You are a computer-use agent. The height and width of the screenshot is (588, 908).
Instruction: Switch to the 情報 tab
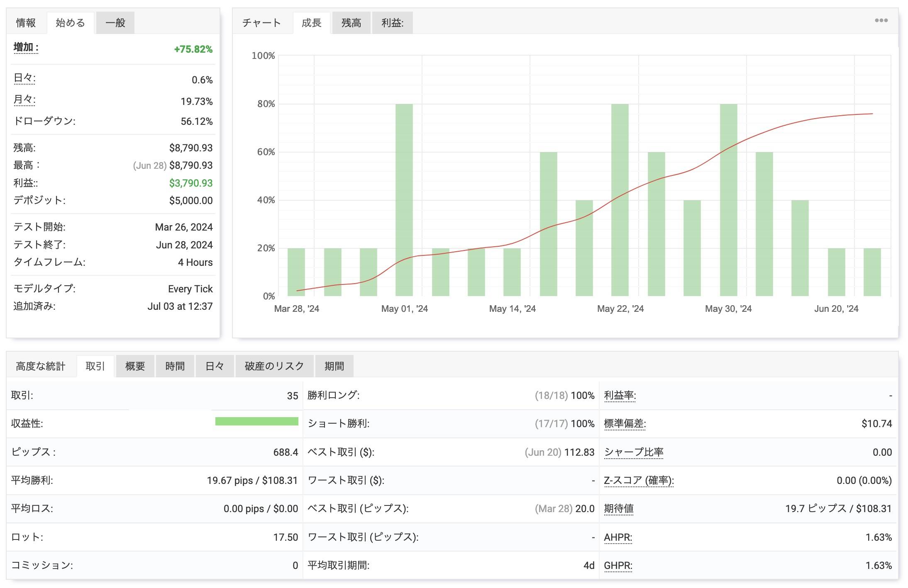pos(26,23)
